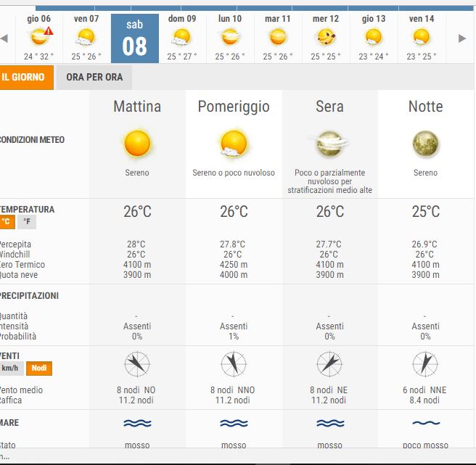
Task: Set wind speed units to Nodi
Action: click(39, 369)
